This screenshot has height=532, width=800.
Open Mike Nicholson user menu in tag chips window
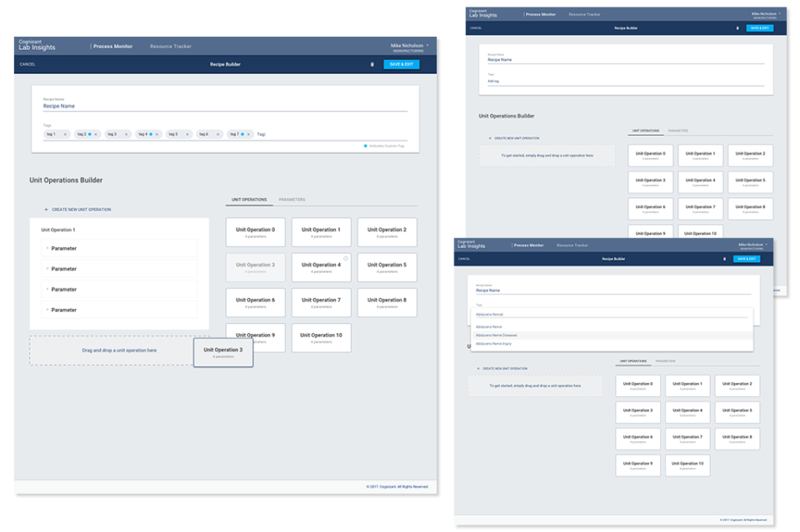(410, 47)
